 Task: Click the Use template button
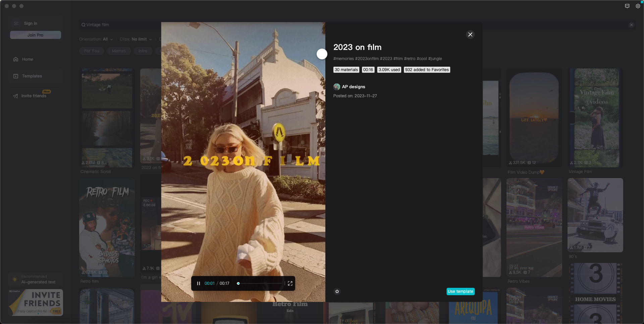coord(460,291)
